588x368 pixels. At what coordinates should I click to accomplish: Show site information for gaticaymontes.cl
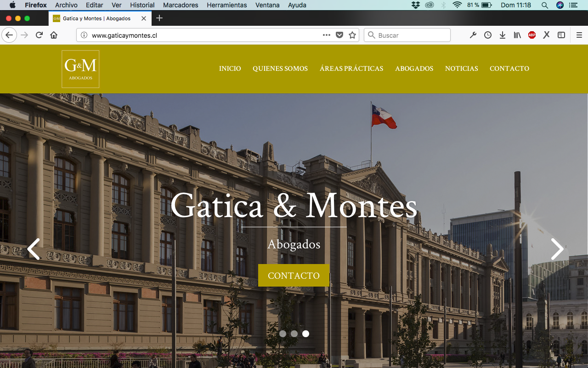84,35
